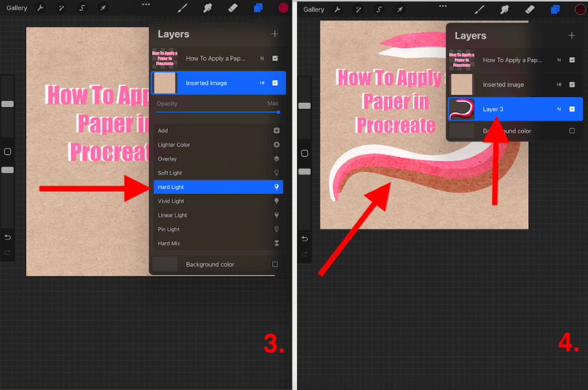Screen dimensions: 588x390
Task: Select Inserted Image layer thumbnail in left panel
Action: tap(165, 83)
